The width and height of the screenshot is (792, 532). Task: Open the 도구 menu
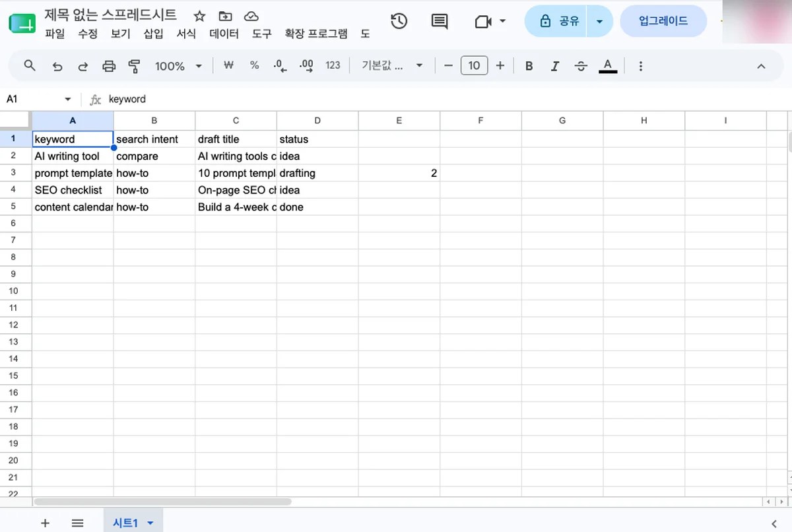point(262,34)
